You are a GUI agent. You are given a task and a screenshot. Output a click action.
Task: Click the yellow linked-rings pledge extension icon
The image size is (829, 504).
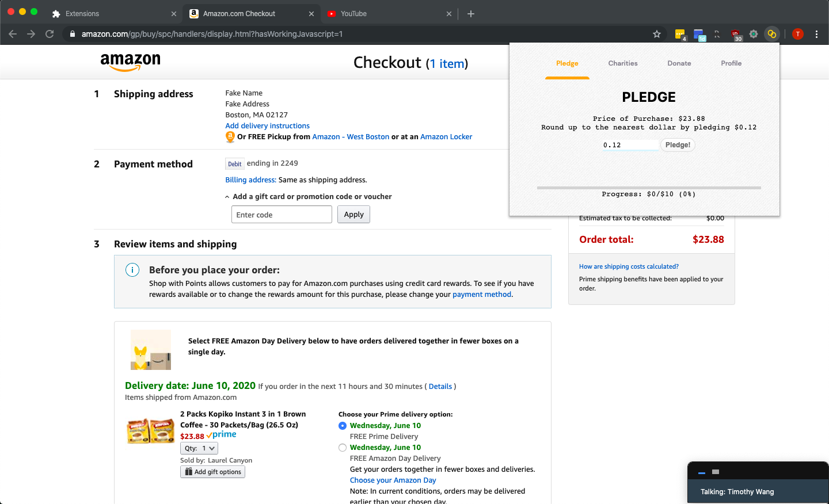tap(772, 34)
